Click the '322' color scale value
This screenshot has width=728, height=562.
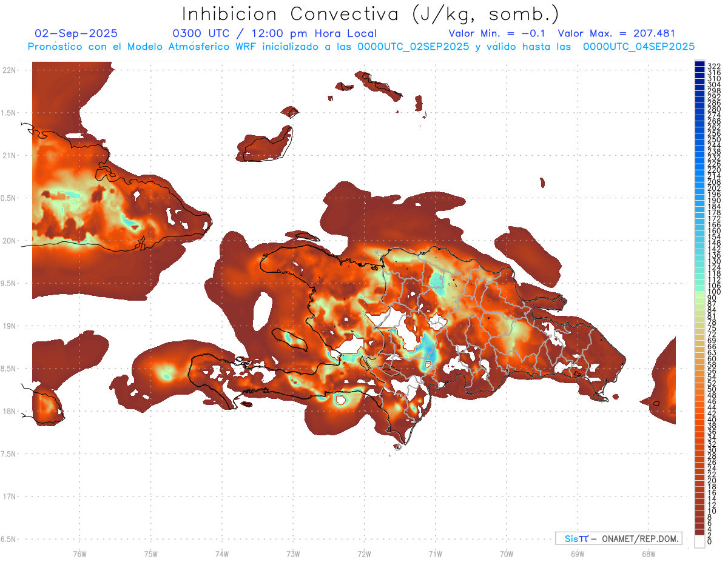point(714,65)
